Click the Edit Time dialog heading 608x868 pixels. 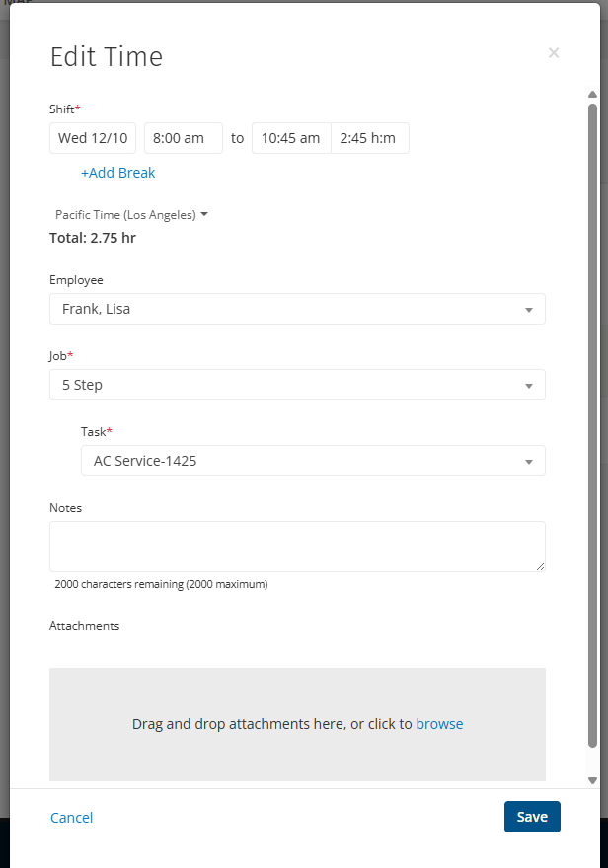(x=107, y=57)
